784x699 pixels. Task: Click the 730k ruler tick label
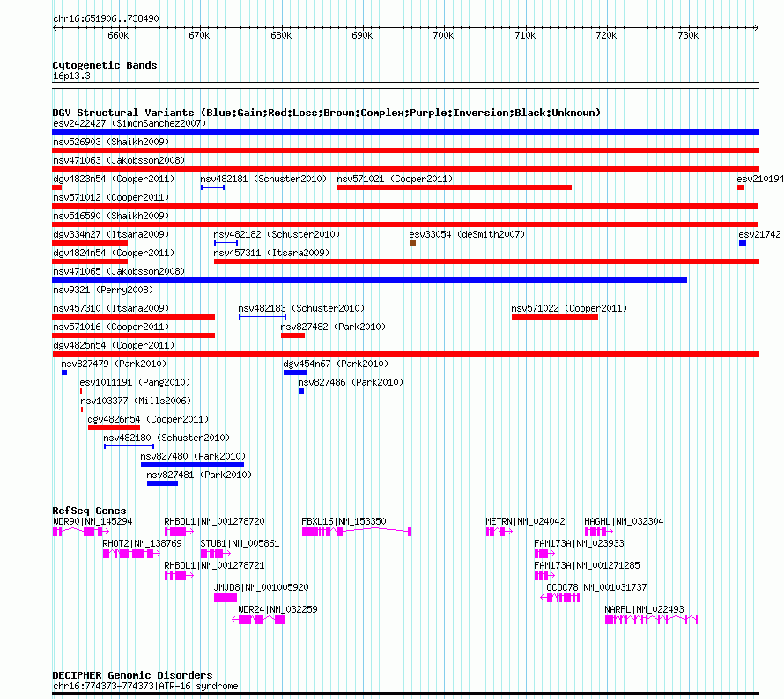tap(689, 35)
